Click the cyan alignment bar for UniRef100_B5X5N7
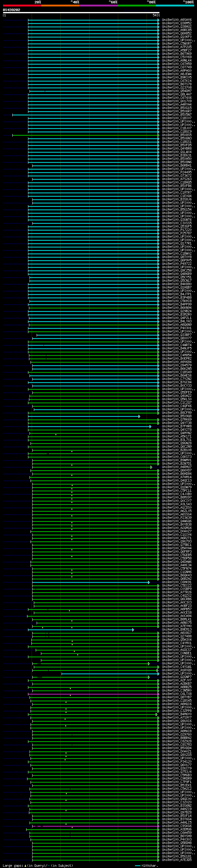197x868 pixels. click(x=86, y=115)
